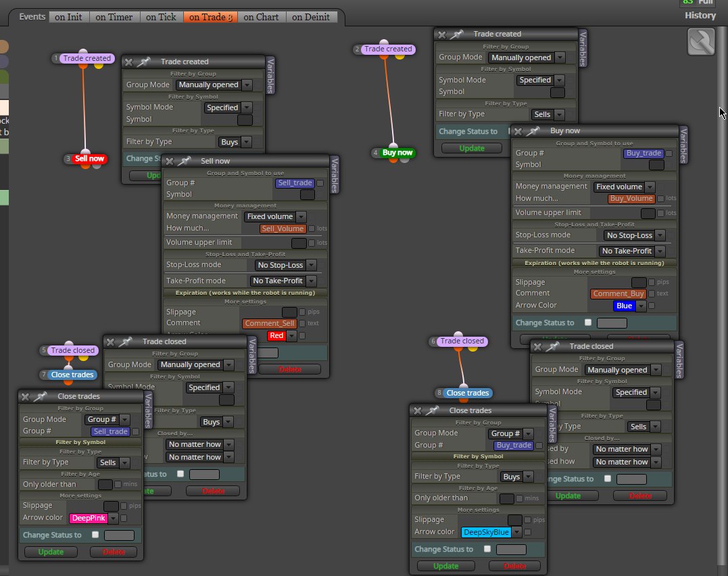Pin the Trade closed panel filtering Sells
The image size is (728, 576).
(552, 347)
